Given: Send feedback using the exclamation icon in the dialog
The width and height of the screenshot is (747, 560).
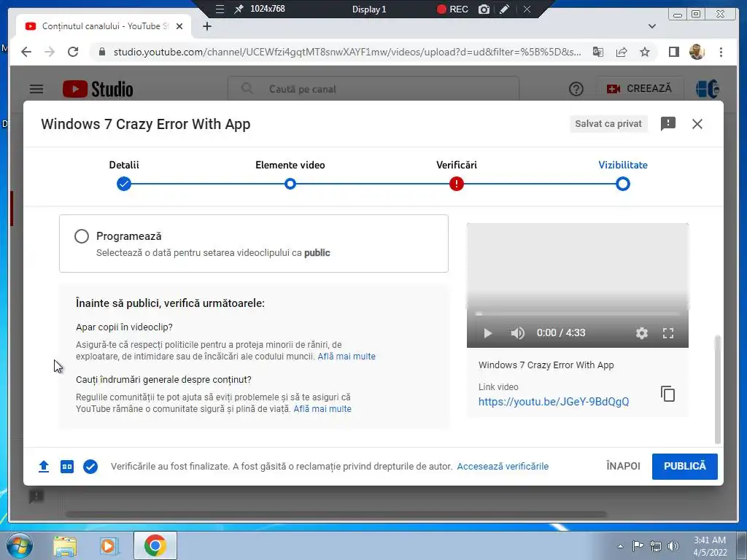Looking at the screenshot, I should click(x=668, y=124).
